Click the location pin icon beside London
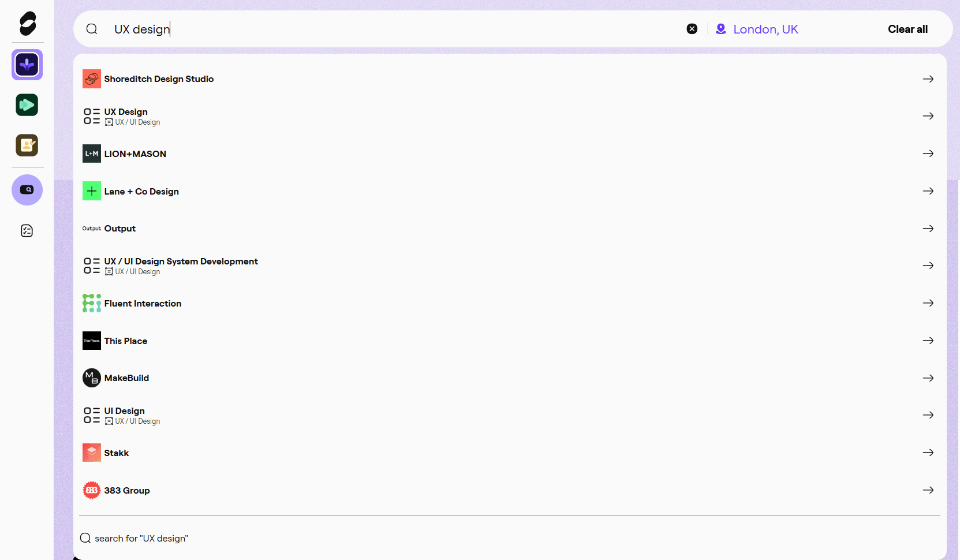 [720, 29]
